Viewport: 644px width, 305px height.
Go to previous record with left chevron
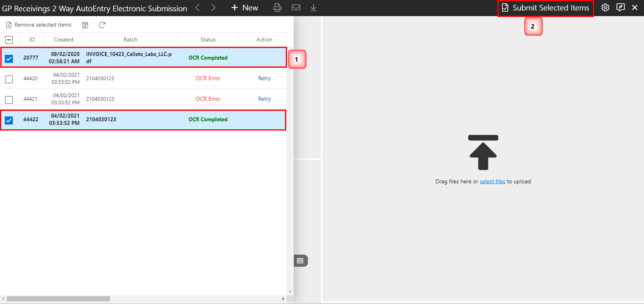tap(198, 8)
